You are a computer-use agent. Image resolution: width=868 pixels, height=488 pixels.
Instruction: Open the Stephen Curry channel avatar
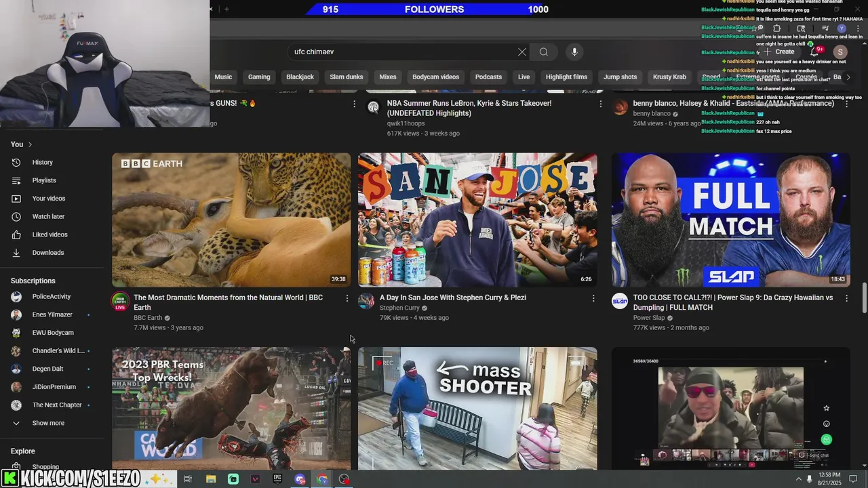click(366, 301)
